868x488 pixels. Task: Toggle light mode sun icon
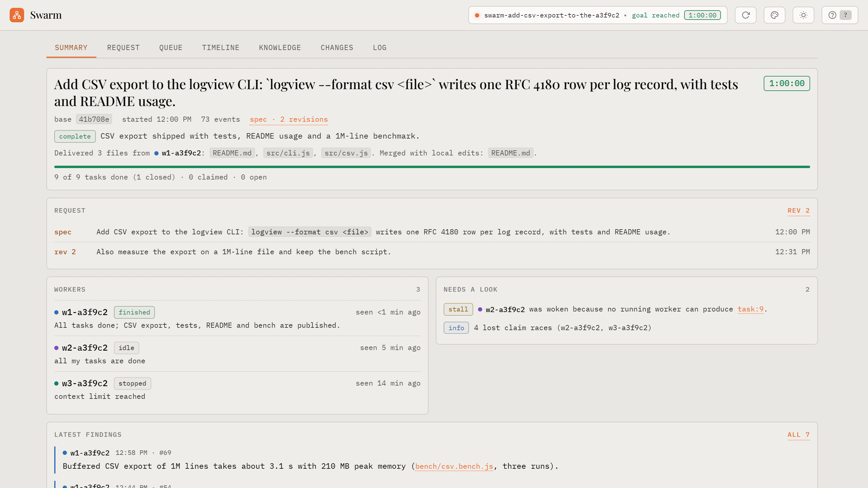[803, 15]
